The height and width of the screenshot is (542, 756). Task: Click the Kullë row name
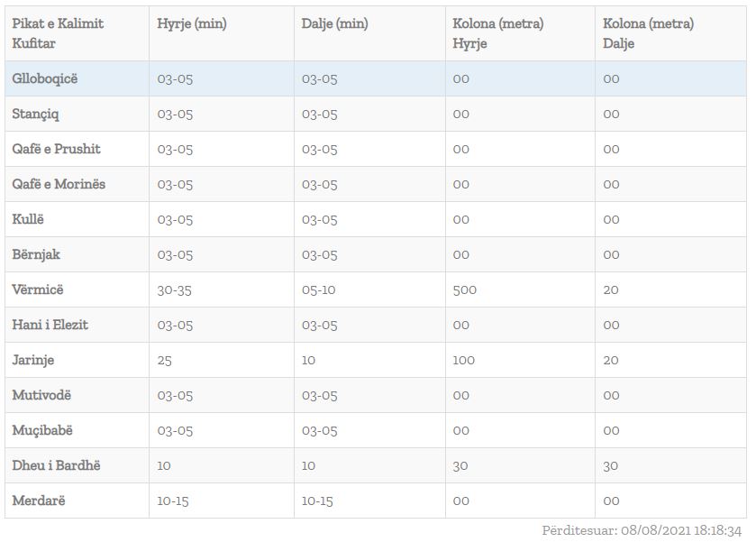click(x=27, y=219)
